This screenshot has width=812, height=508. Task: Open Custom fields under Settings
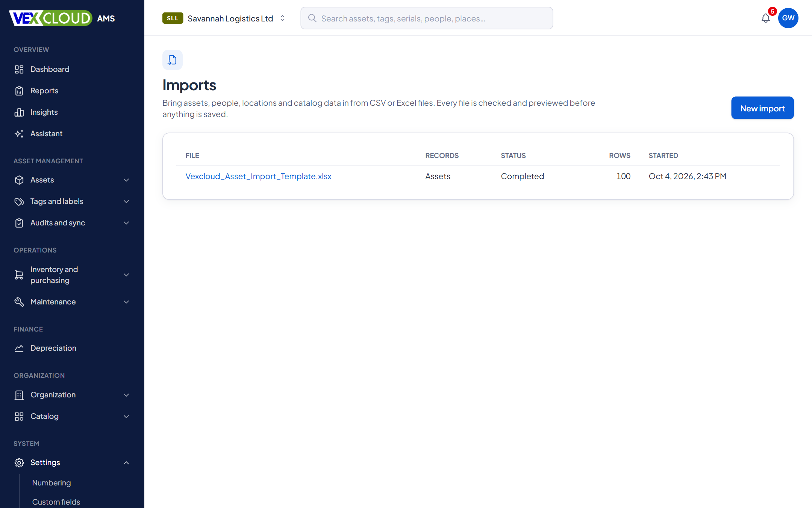pyautogui.click(x=56, y=502)
